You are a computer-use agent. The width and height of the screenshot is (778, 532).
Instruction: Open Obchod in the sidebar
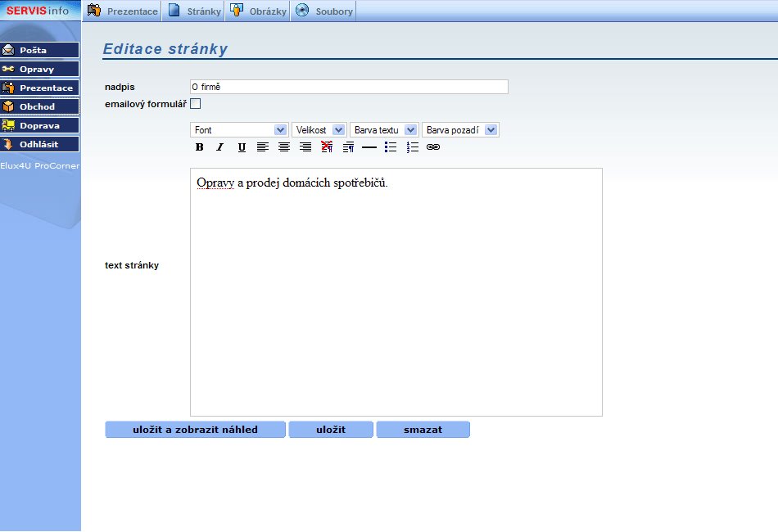pos(39,106)
